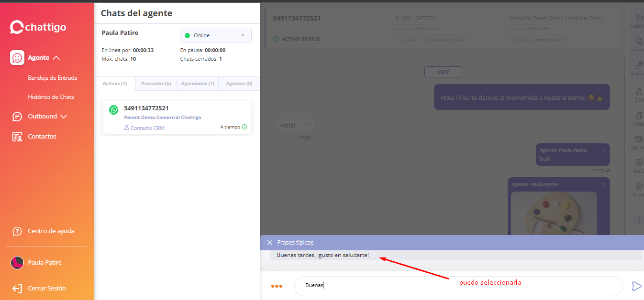Collapse the Agente sidebar section
This screenshot has height=300, width=644.
coord(56,58)
